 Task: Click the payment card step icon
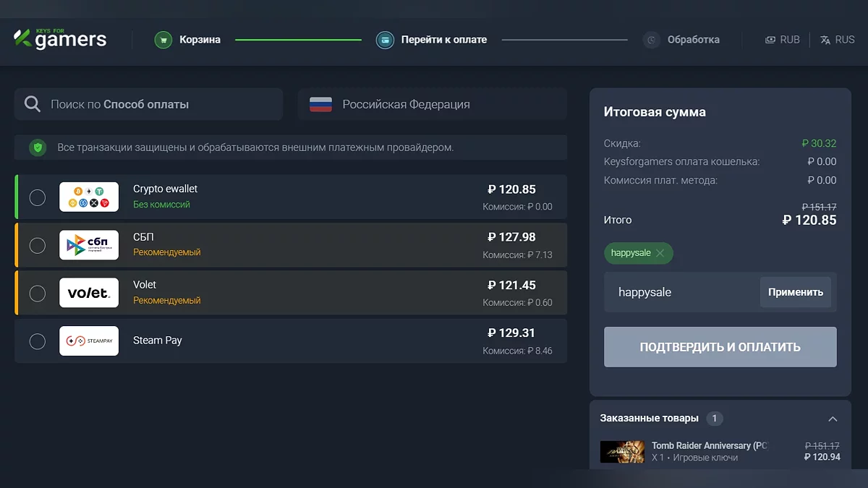[385, 40]
